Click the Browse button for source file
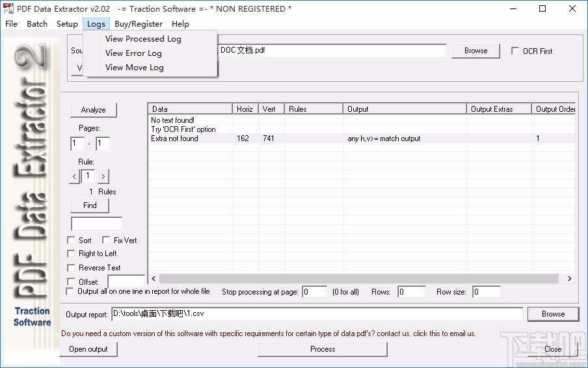Viewport: 588px width, 368px height. pyautogui.click(x=475, y=51)
